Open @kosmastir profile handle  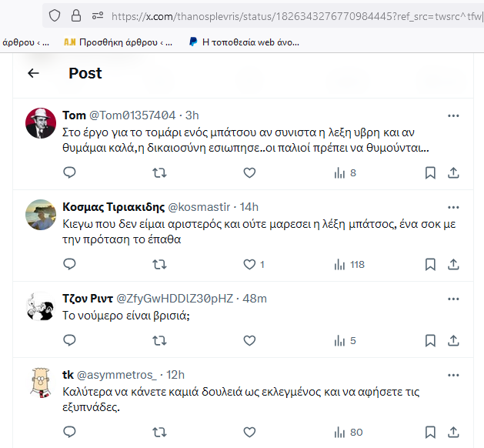pos(199,207)
